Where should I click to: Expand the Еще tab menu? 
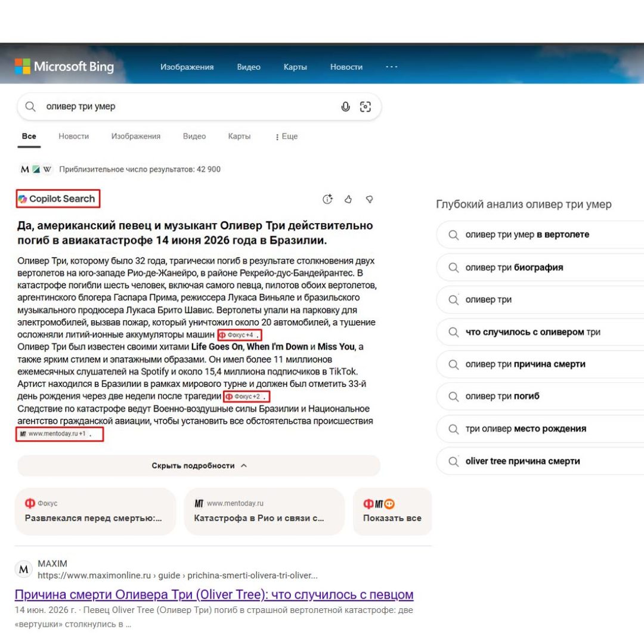pyautogui.click(x=286, y=137)
